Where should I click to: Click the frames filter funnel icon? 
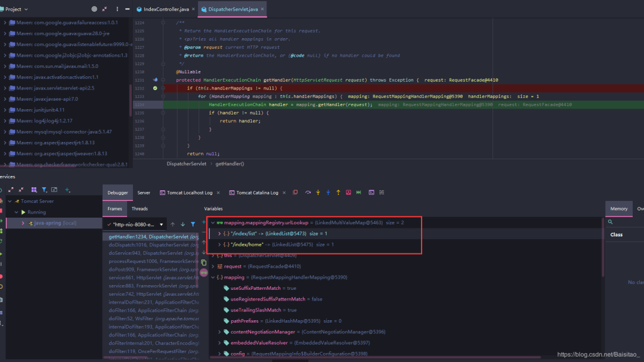tap(193, 224)
